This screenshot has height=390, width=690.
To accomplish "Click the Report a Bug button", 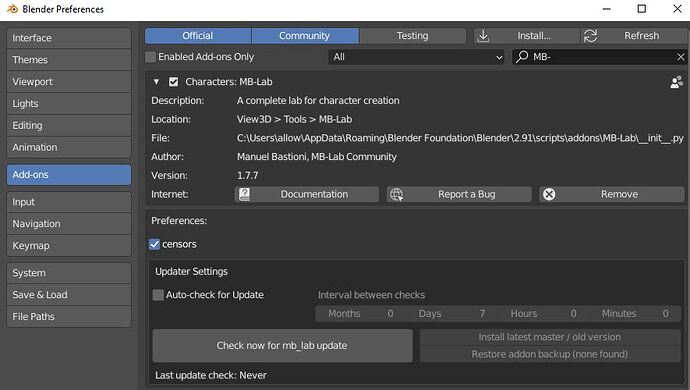I will (459, 194).
